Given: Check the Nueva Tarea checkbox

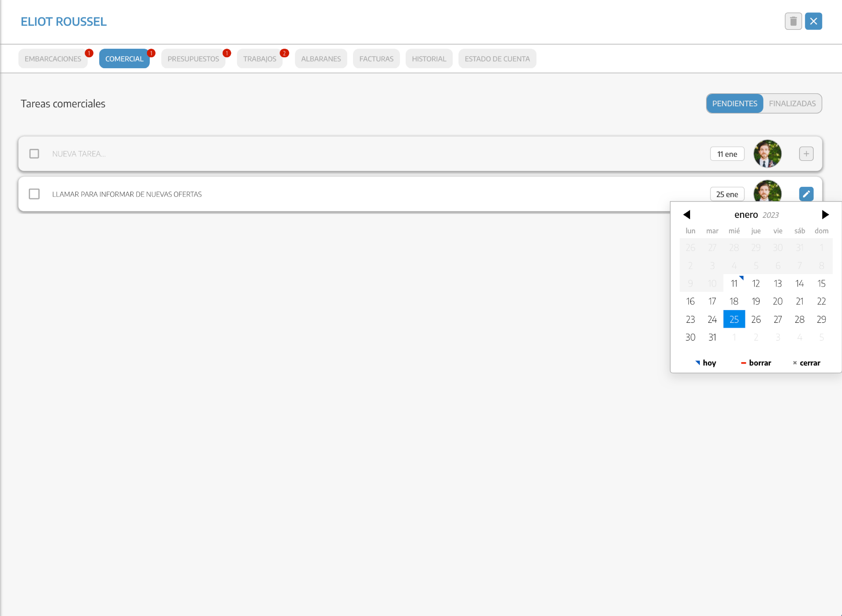Looking at the screenshot, I should (34, 154).
